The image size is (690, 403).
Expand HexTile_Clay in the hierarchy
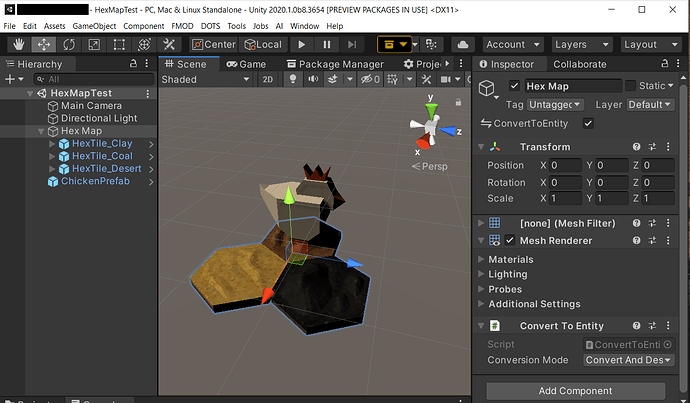click(x=51, y=144)
